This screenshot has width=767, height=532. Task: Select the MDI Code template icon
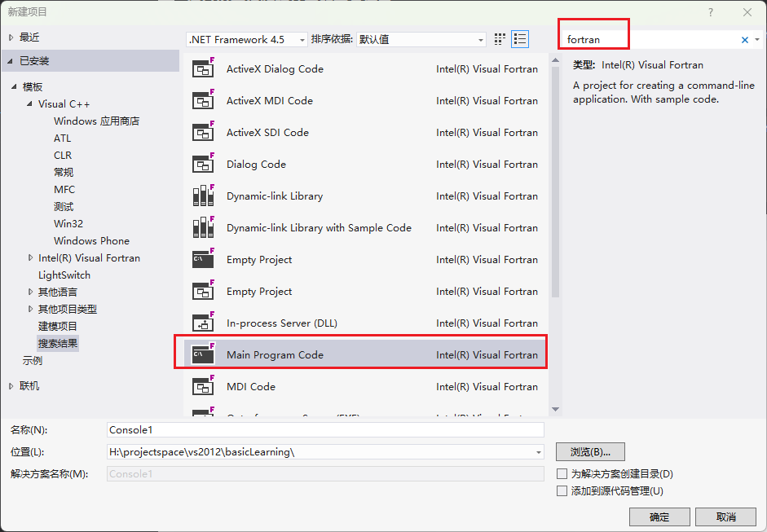point(202,387)
